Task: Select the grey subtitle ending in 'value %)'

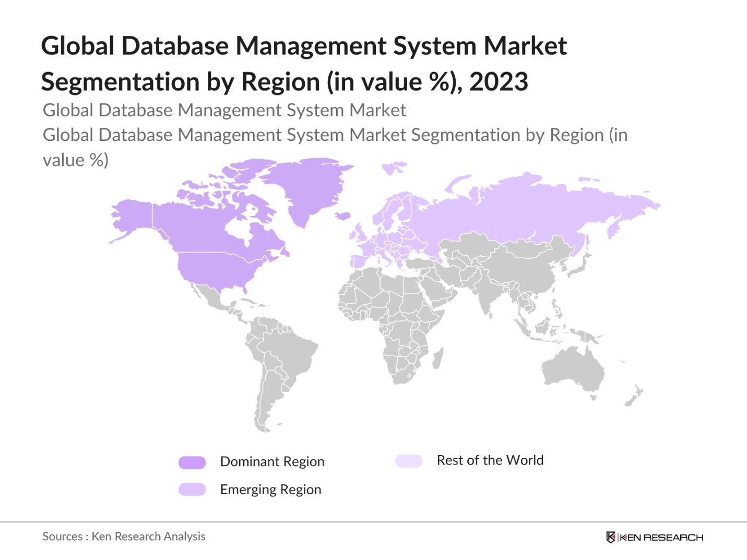Action: (x=335, y=147)
